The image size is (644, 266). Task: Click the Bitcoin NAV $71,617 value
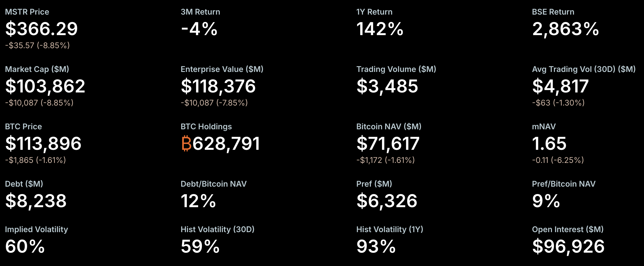click(388, 144)
